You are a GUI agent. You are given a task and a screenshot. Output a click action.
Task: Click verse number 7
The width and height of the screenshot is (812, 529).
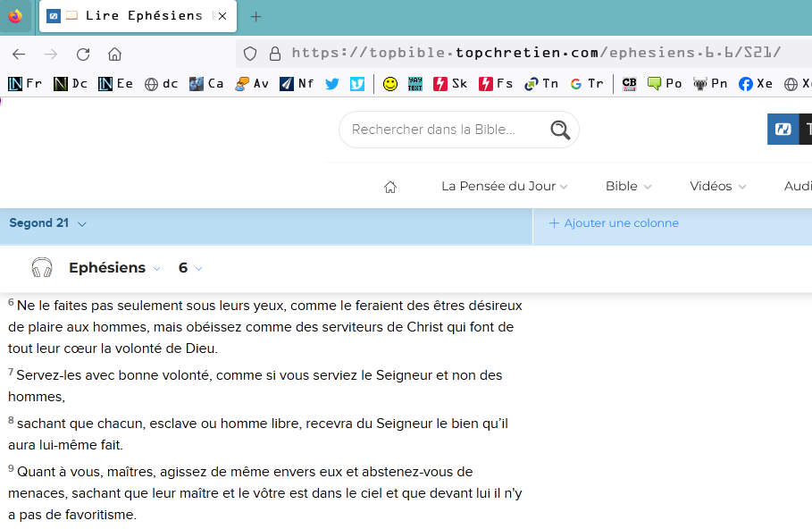tap(11, 372)
